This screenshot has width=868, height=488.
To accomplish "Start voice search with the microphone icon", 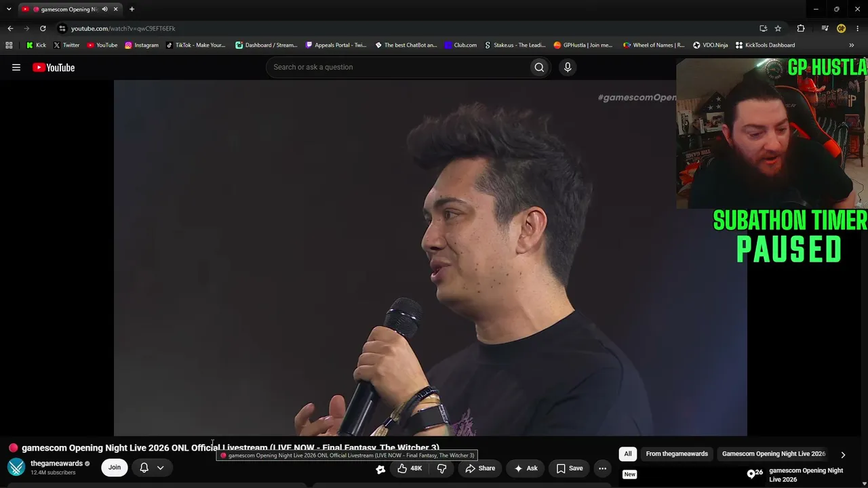I will pos(568,67).
